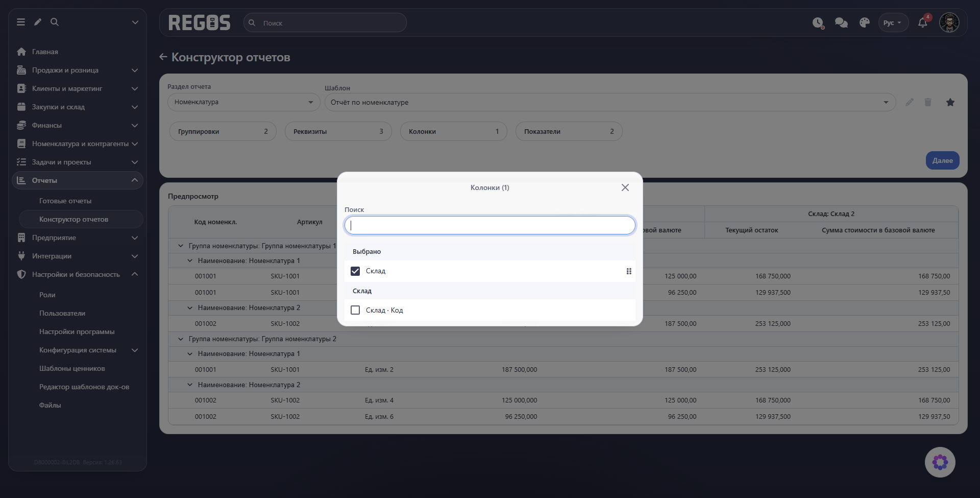Click the clock history icon
The width and height of the screenshot is (980, 498).
click(x=818, y=22)
